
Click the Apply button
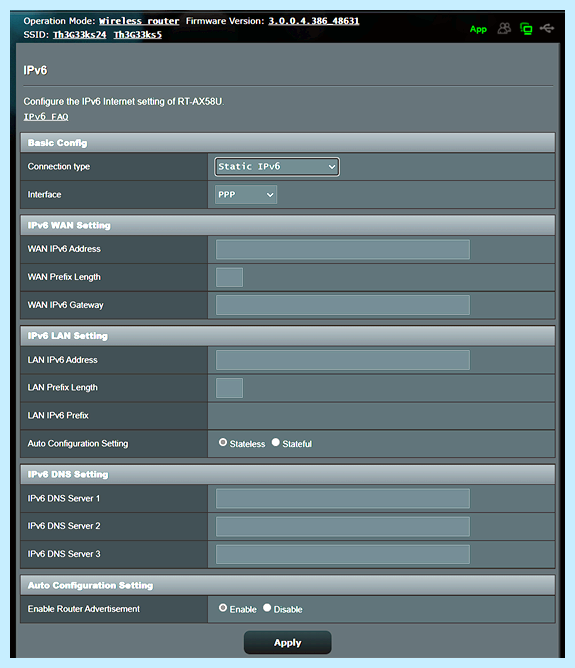pos(288,642)
